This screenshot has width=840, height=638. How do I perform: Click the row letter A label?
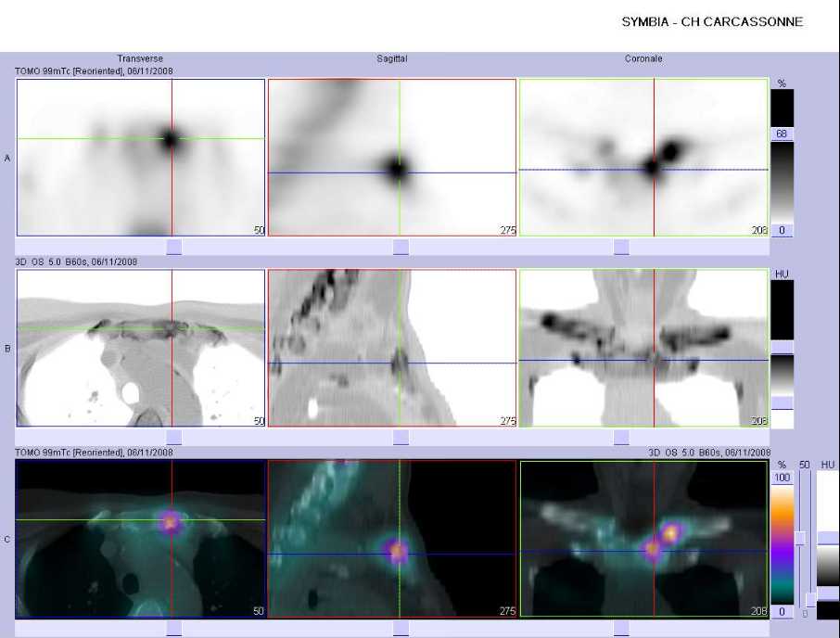coord(7,159)
